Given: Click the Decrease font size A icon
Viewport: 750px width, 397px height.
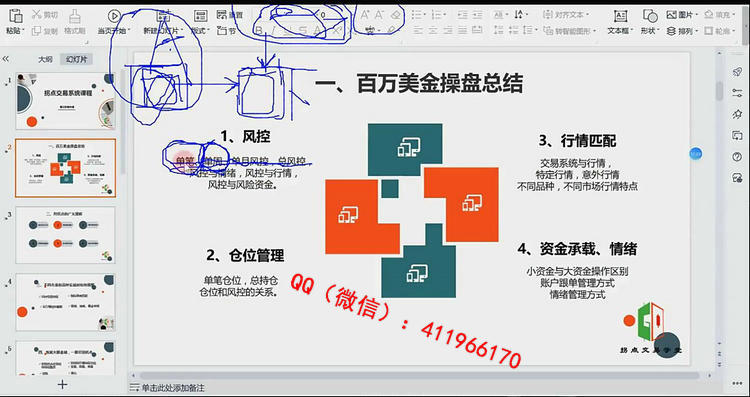Looking at the screenshot, I should [x=379, y=15].
